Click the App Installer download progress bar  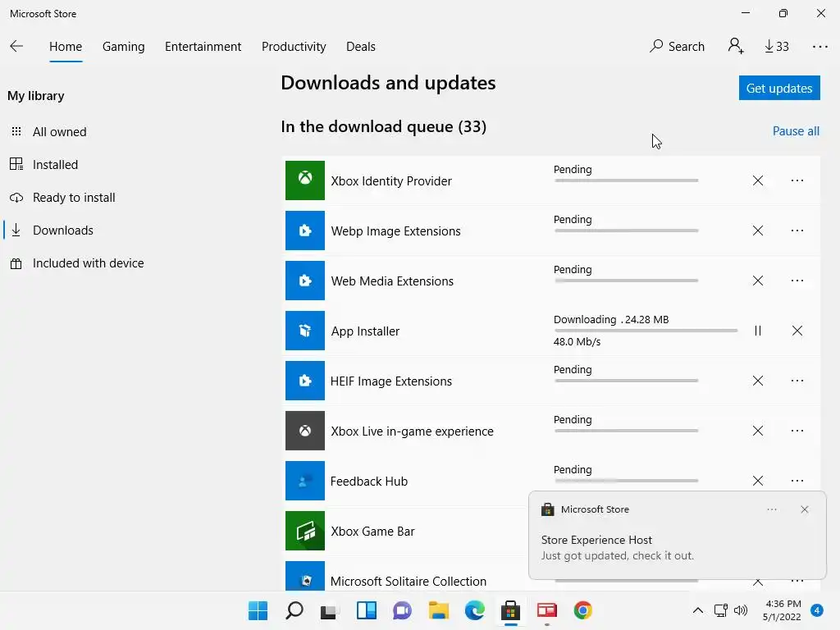(x=646, y=331)
